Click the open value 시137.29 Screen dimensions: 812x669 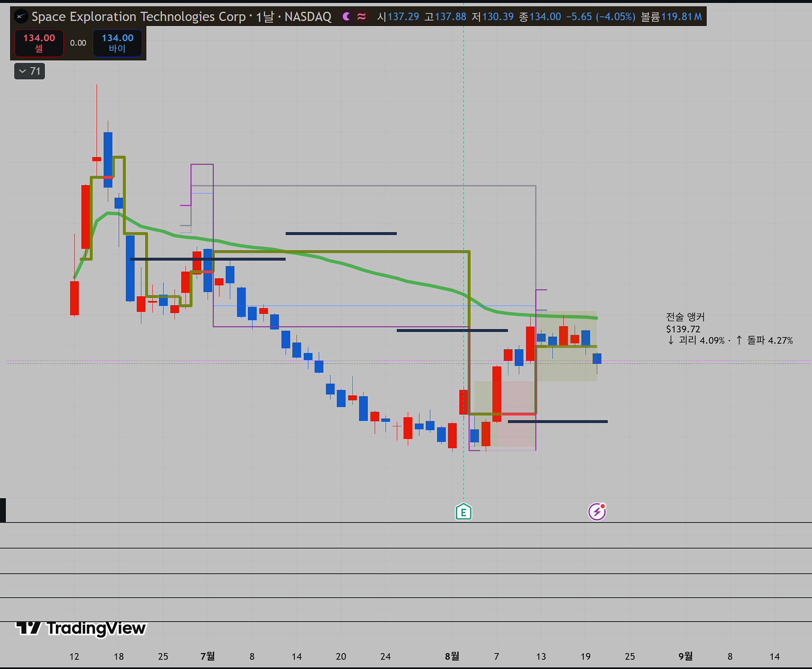[398, 17]
